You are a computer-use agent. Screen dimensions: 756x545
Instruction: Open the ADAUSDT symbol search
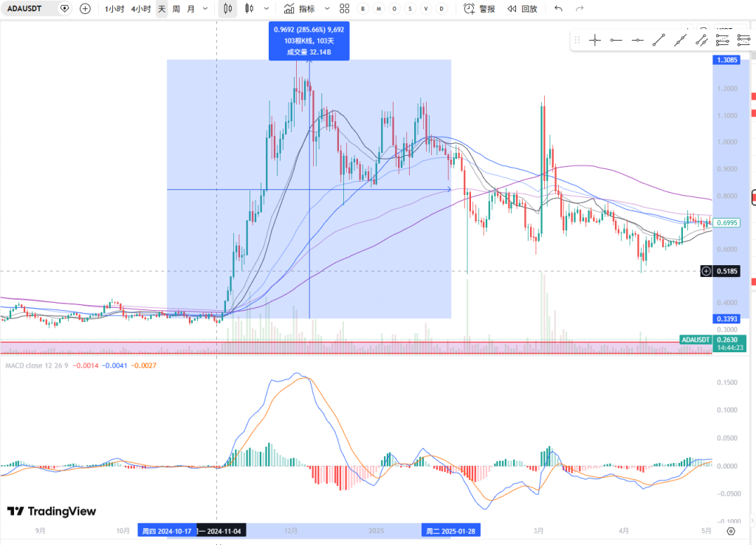(x=28, y=9)
